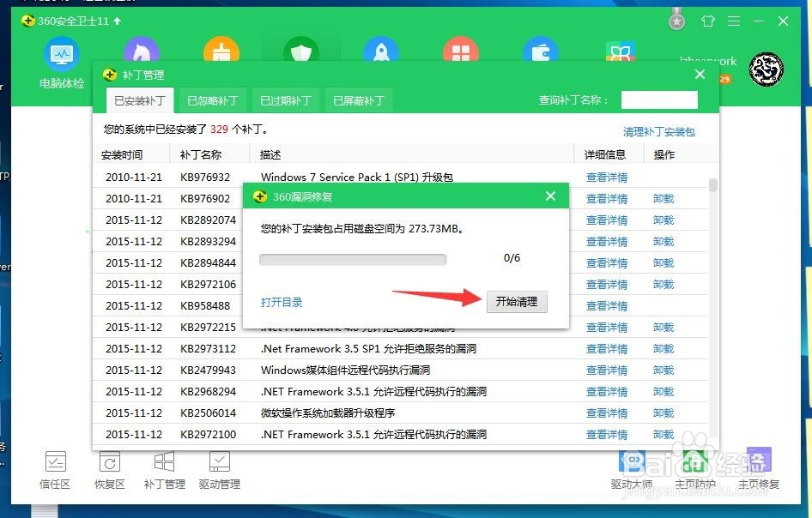The width and height of the screenshot is (812, 518).
Task: Open the purple horse Trojan scan icon
Action: point(142,51)
